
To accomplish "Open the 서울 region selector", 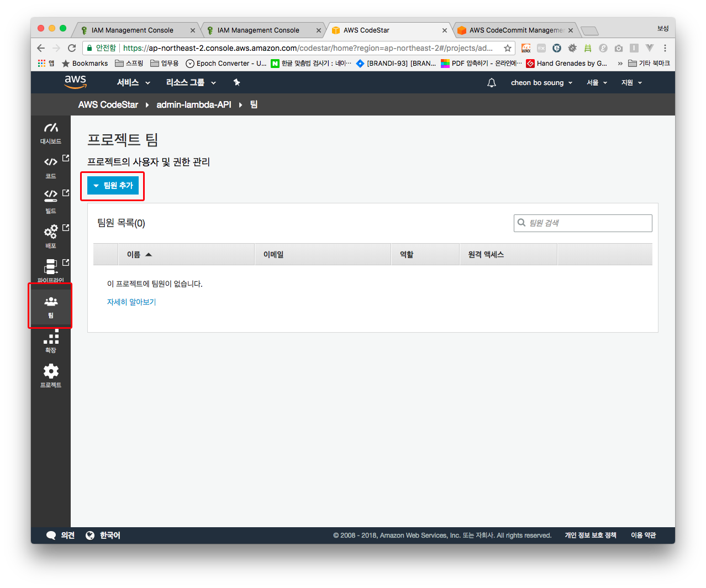I will [597, 83].
